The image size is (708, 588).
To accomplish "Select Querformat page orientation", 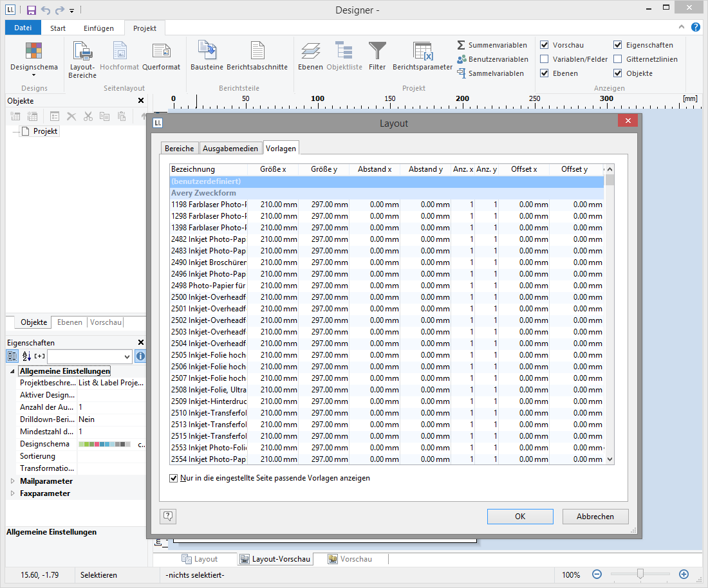I will click(161, 51).
